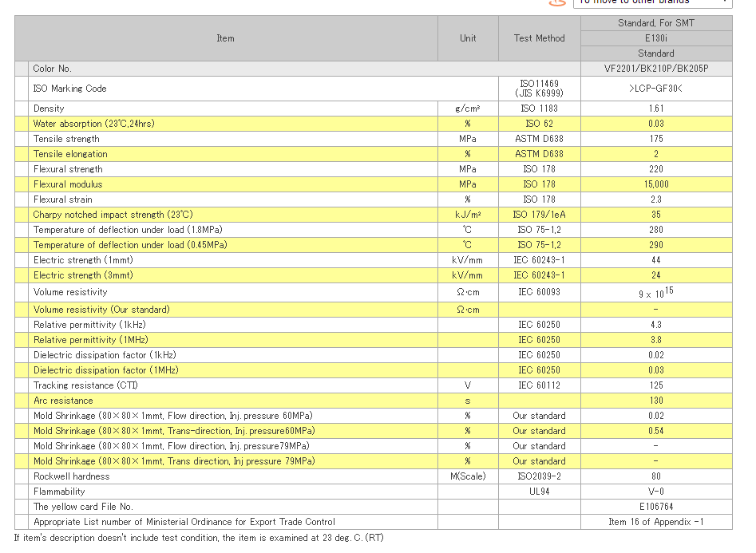Click the 'Item' column header
Screen dimensions: 756x553
click(226, 38)
